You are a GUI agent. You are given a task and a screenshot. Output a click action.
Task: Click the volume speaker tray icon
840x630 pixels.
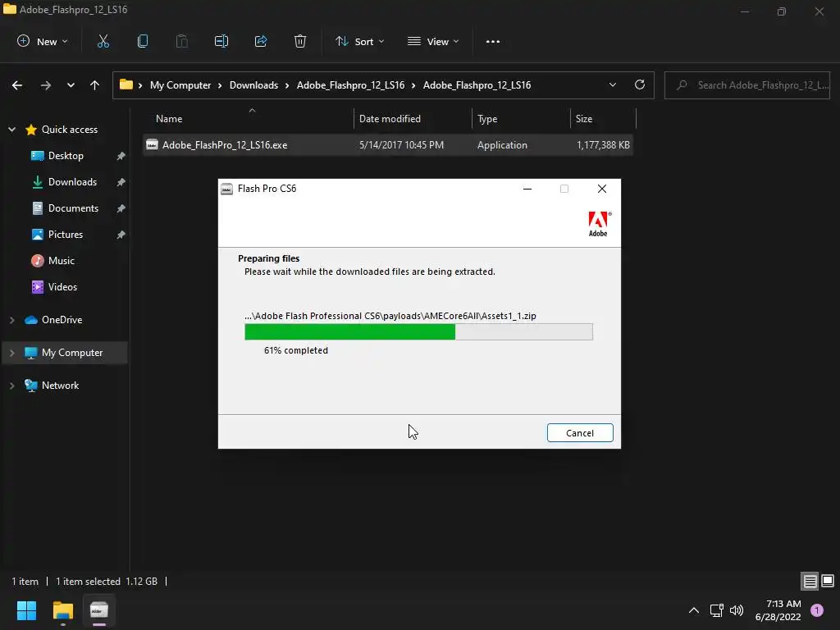click(737, 610)
